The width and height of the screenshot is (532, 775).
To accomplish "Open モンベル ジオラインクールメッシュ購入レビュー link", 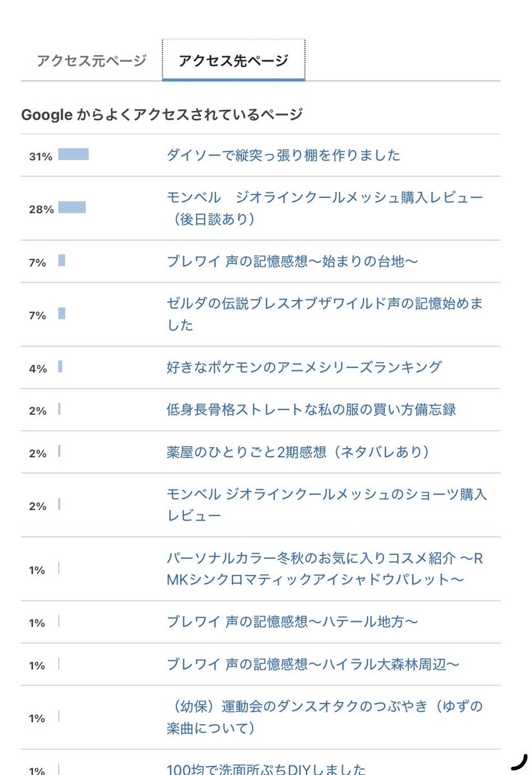I will tap(325, 208).
